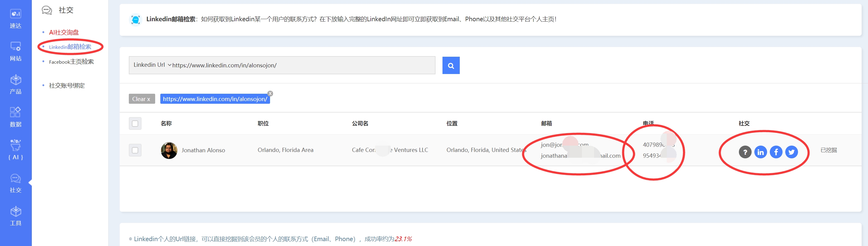Open the Twitter social profile icon
Screen dimensions: 868x246
[791, 152]
